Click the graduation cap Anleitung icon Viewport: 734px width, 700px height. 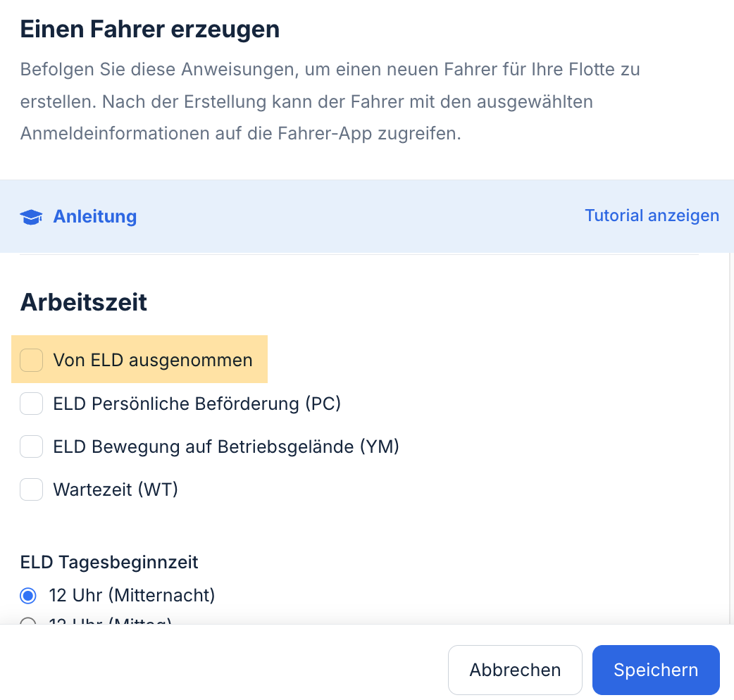click(x=32, y=217)
